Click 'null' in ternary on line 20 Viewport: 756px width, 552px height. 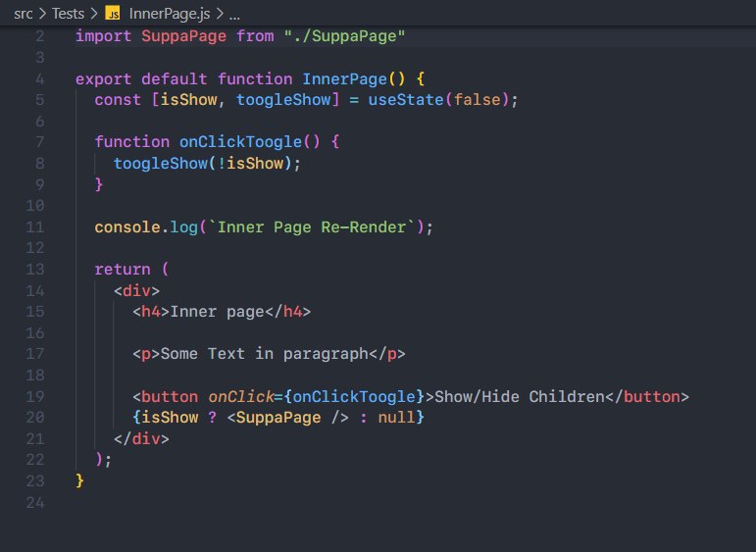396,418
